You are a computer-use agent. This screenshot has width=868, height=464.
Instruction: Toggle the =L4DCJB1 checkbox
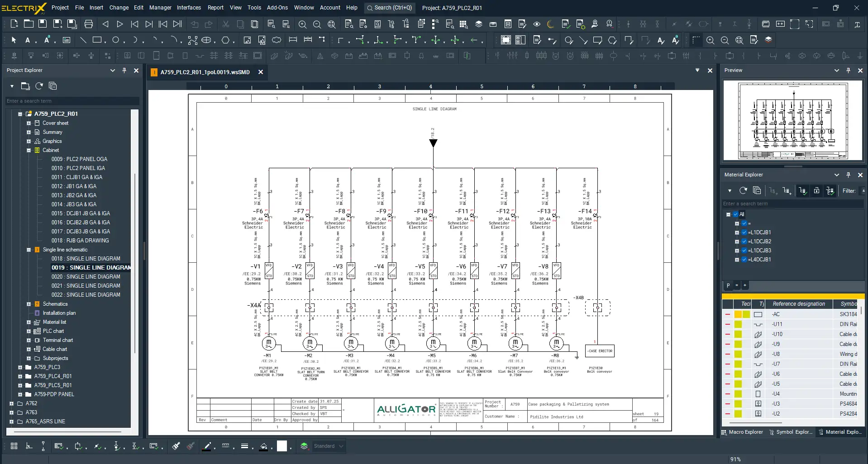pos(744,260)
